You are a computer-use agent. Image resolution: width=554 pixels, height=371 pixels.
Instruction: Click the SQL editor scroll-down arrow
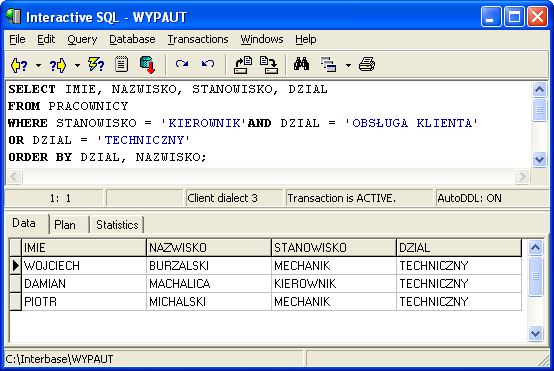(x=540, y=159)
